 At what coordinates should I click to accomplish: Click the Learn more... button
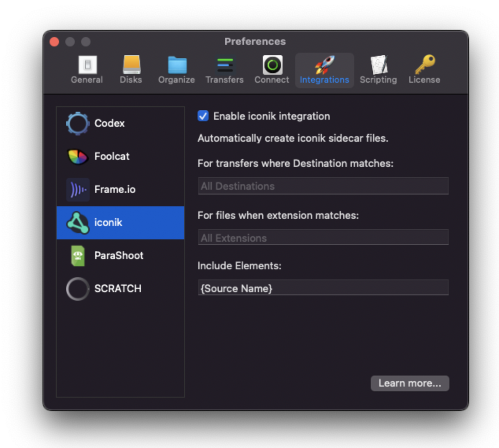[410, 383]
